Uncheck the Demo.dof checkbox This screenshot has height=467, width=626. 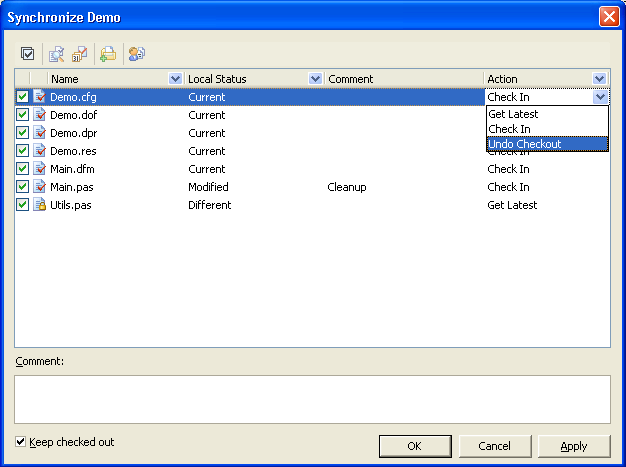click(x=23, y=115)
